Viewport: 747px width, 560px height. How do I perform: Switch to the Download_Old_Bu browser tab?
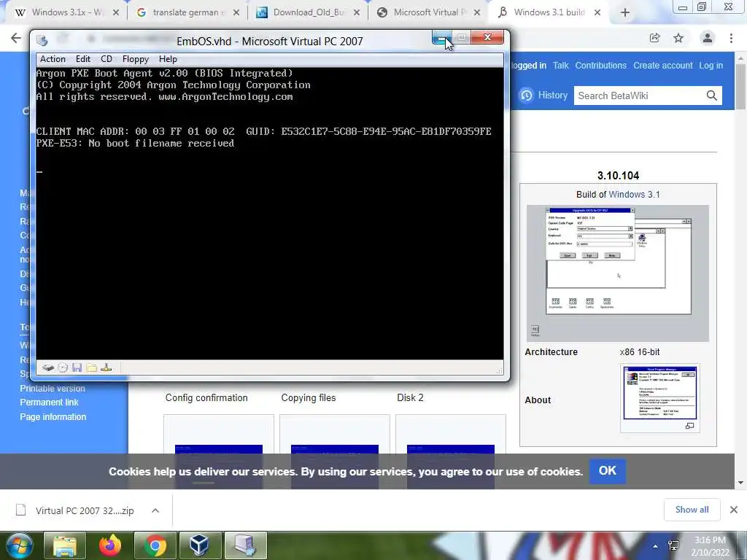[x=307, y=12]
